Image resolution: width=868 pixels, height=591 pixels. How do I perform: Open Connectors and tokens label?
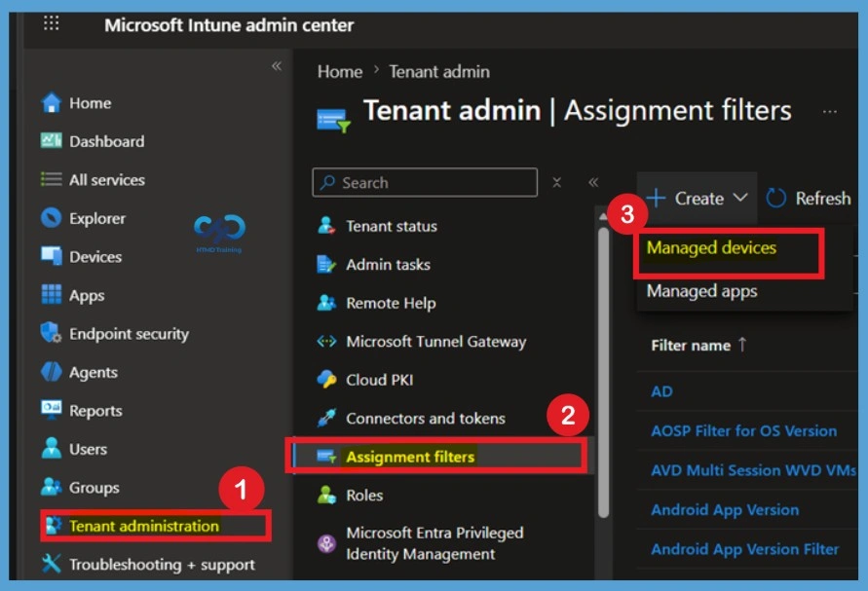425,418
